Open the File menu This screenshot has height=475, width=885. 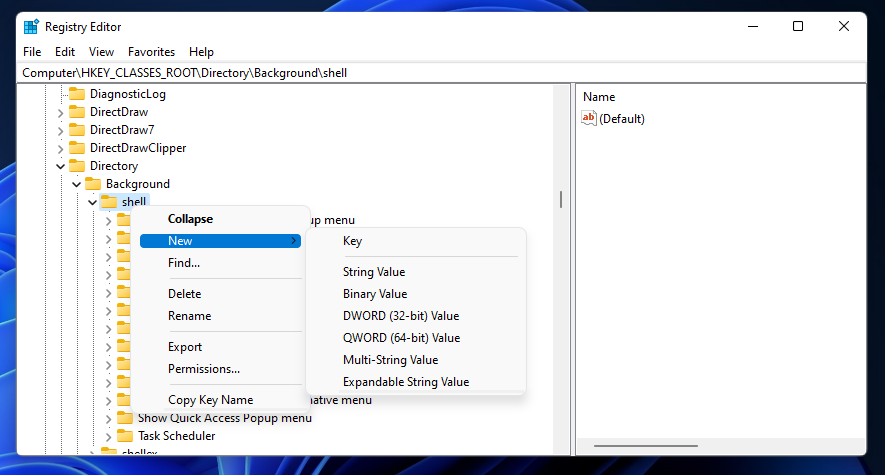[x=32, y=52]
